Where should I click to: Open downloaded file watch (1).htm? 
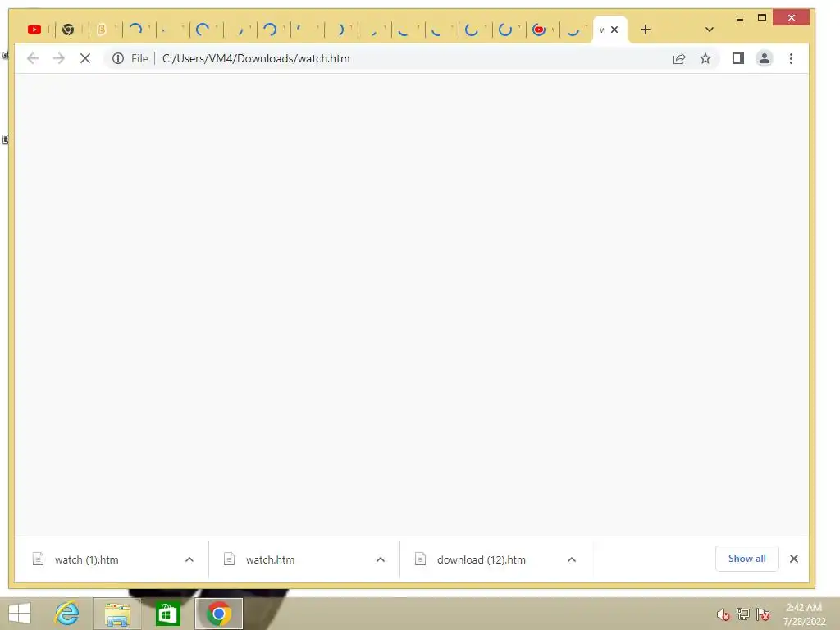[x=86, y=559]
